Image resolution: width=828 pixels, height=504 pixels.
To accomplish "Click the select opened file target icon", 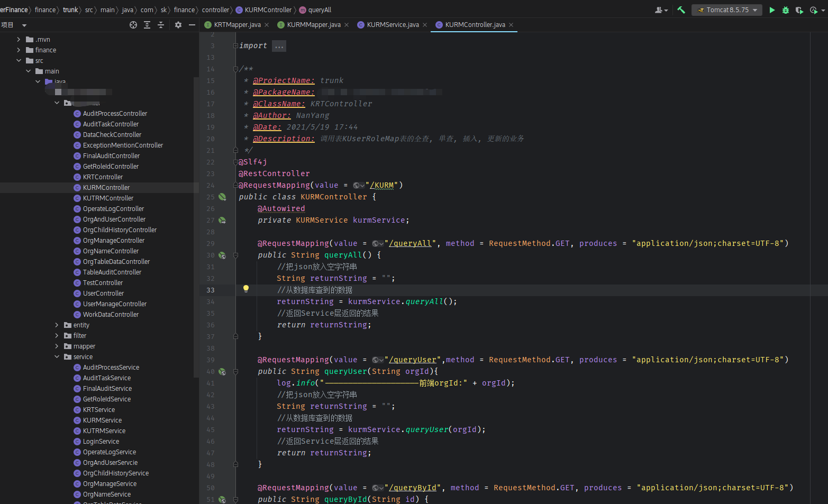I will [x=133, y=25].
